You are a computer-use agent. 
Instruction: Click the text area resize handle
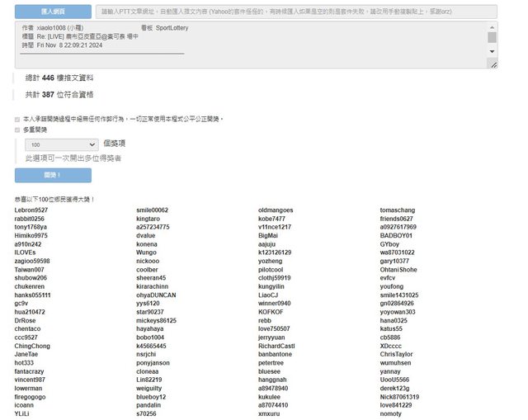[x=493, y=64]
